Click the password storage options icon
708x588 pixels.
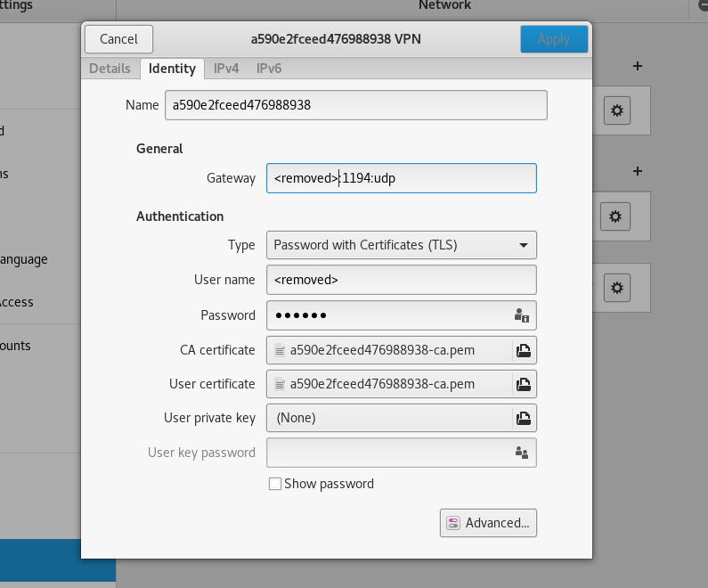(x=522, y=315)
